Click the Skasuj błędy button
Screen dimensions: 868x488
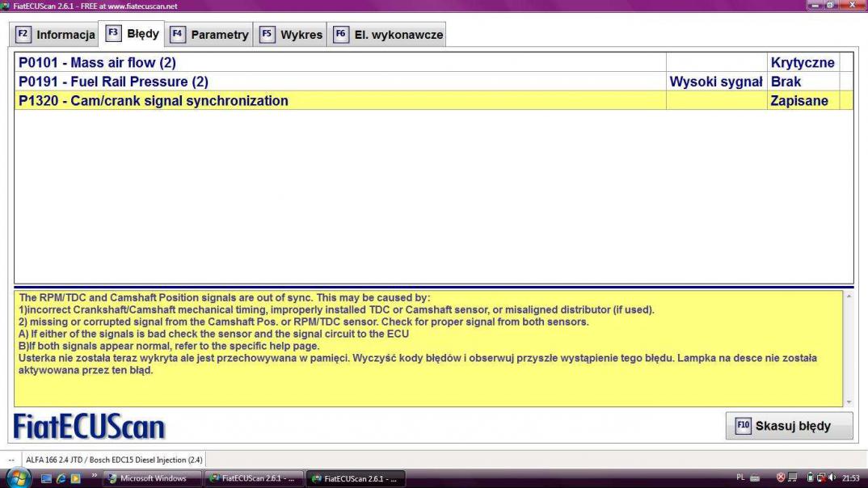pos(789,426)
